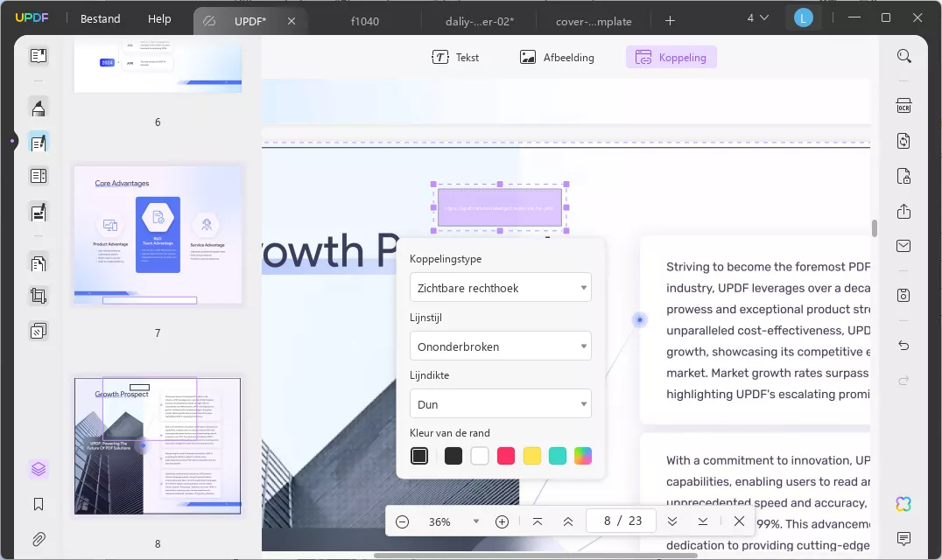The image size is (942, 560).
Task: Open the Organize pages tool
Action: click(39, 176)
